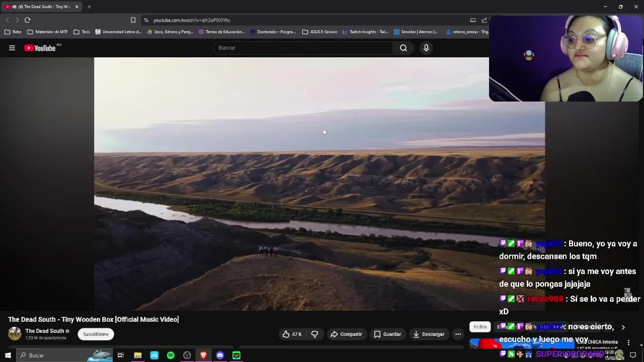This screenshot has height=362, width=644.
Task: Open the YouTube hamburger guide menu
Action: (12, 48)
